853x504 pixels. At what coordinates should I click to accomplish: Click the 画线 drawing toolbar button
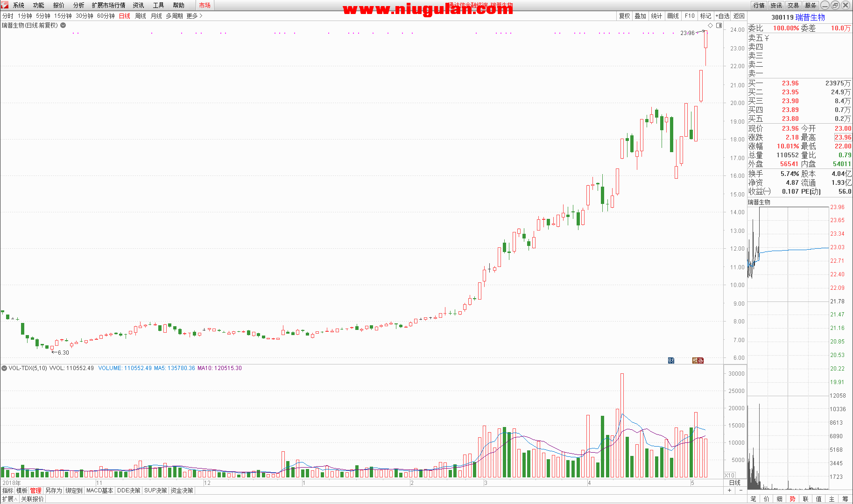coord(673,16)
